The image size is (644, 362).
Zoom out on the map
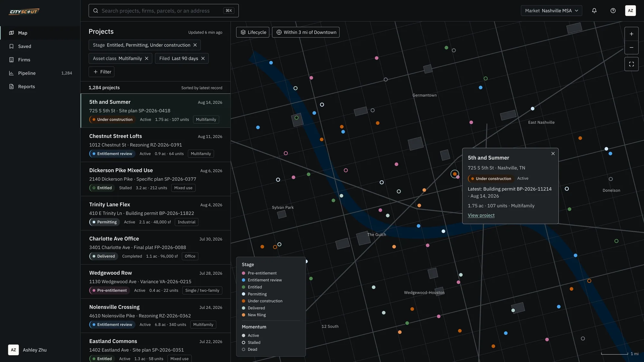tap(631, 47)
